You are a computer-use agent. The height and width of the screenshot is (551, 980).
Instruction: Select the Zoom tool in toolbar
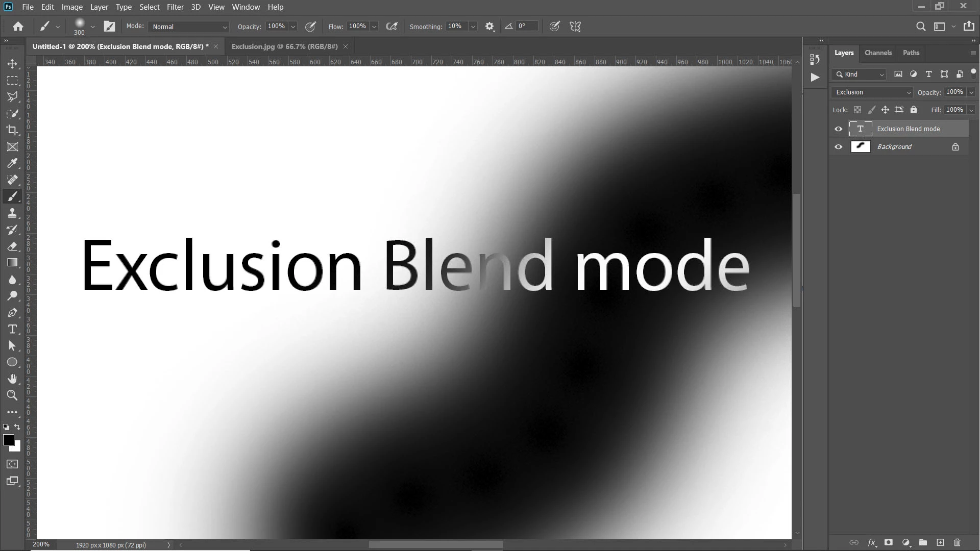click(12, 395)
